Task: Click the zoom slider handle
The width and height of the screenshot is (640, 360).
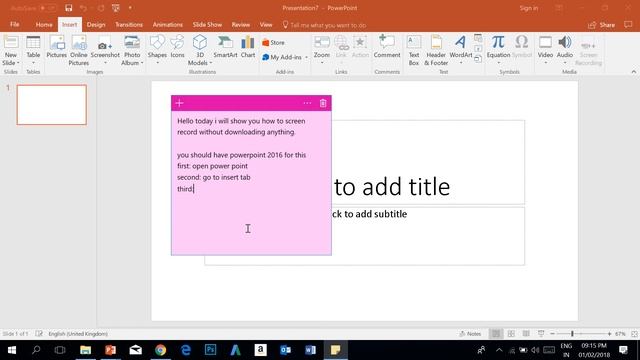Action: (x=572, y=333)
